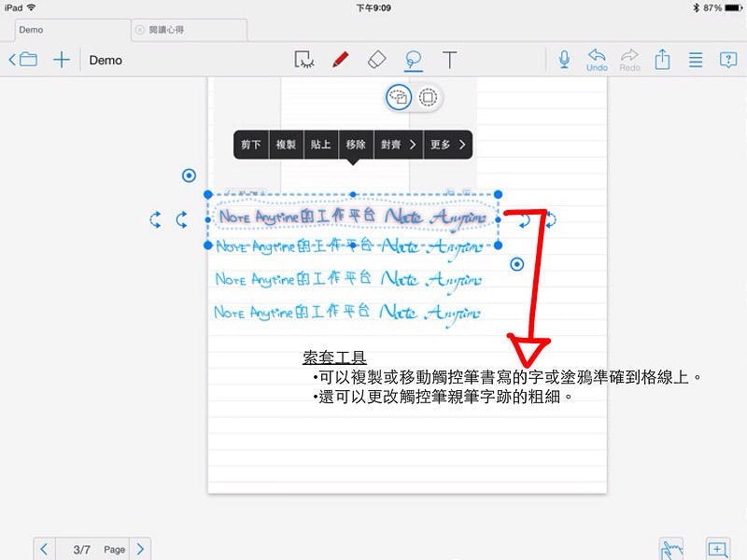This screenshot has height=560, width=747.
Task: Open the Share export icon
Action: tap(662, 60)
